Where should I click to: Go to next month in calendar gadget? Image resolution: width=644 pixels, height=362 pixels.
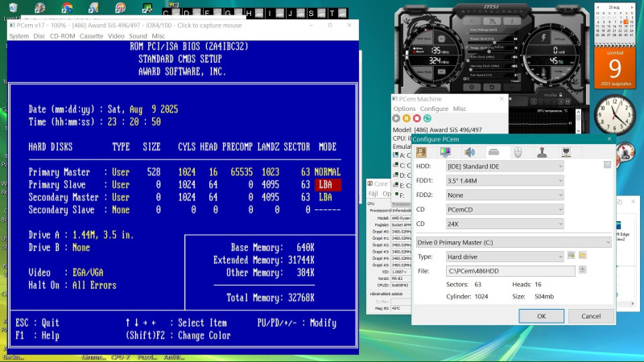[x=631, y=7]
